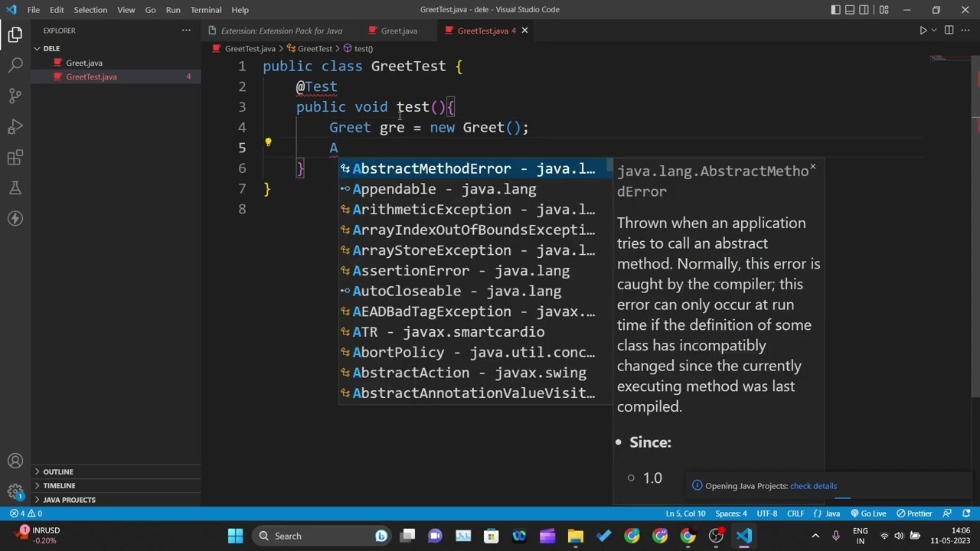980x551 pixels.
Task: Collapse the DELE folder section
Action: (x=116, y=48)
